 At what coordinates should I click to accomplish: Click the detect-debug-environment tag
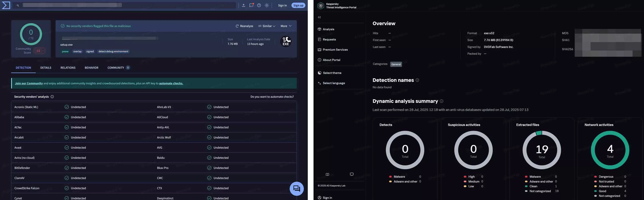[113, 52]
